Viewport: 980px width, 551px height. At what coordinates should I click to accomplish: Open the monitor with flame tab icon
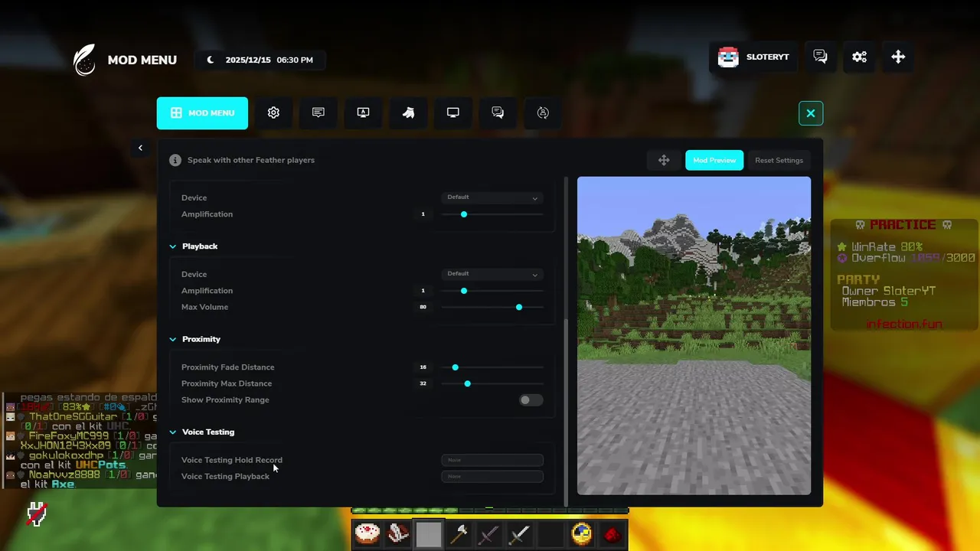[x=363, y=113]
